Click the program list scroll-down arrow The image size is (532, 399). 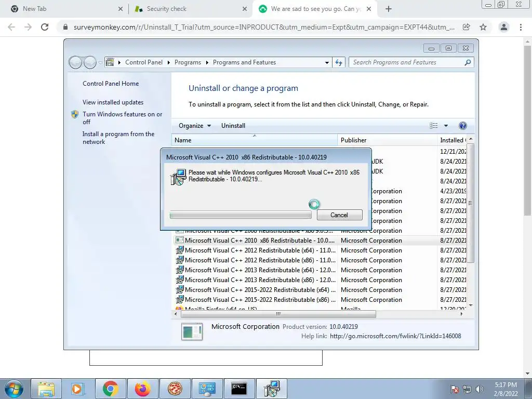(471, 305)
